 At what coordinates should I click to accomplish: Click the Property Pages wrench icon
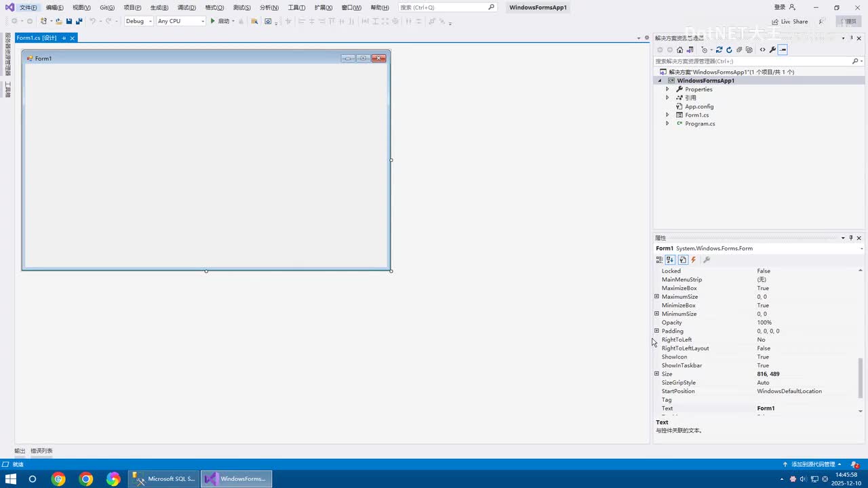[x=707, y=260]
